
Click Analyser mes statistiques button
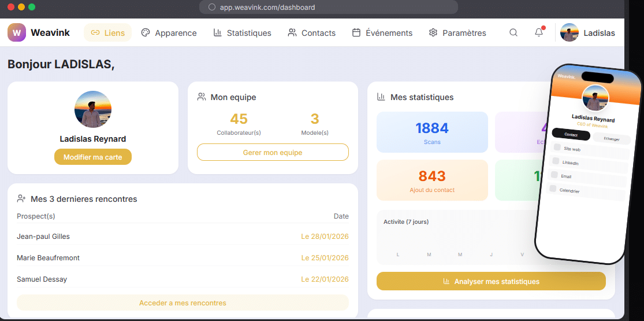(x=491, y=282)
